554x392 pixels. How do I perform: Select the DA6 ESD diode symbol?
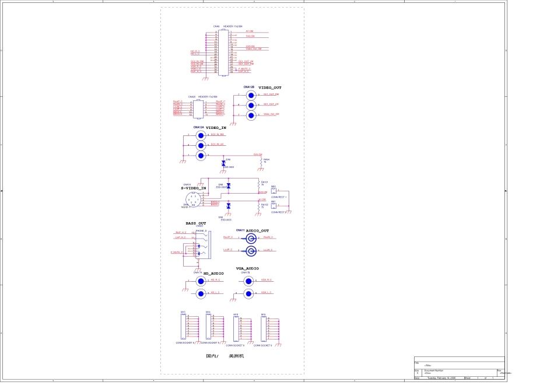(228, 186)
